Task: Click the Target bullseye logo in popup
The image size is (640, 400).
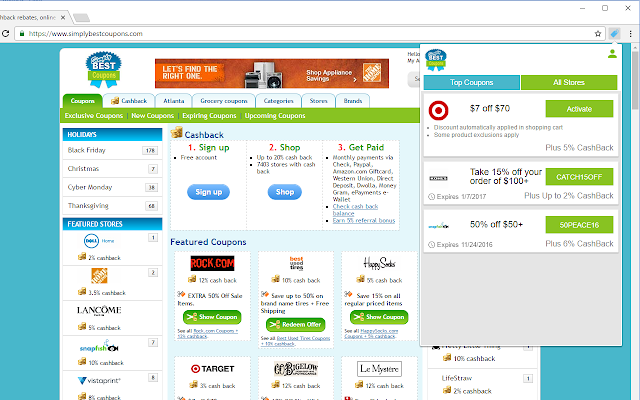Action: pos(438,110)
